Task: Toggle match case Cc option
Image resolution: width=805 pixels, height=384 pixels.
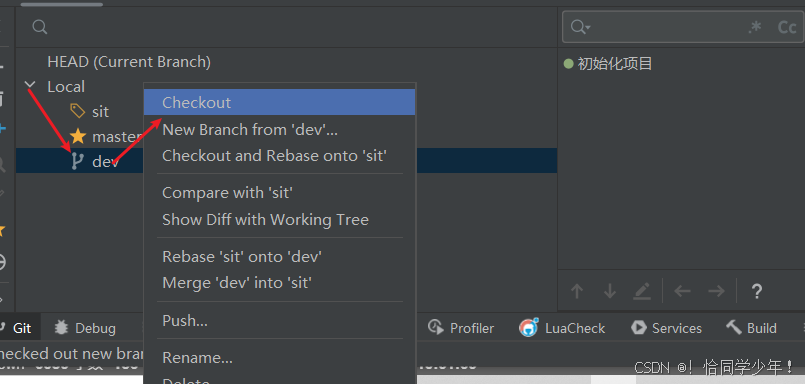Action: 787,27
